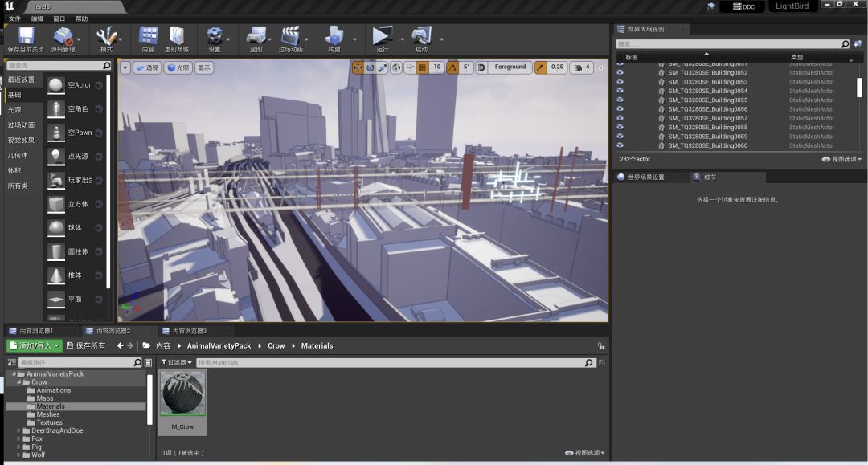Click the 保存所有 save all button
The image size is (868, 465).
click(85, 345)
